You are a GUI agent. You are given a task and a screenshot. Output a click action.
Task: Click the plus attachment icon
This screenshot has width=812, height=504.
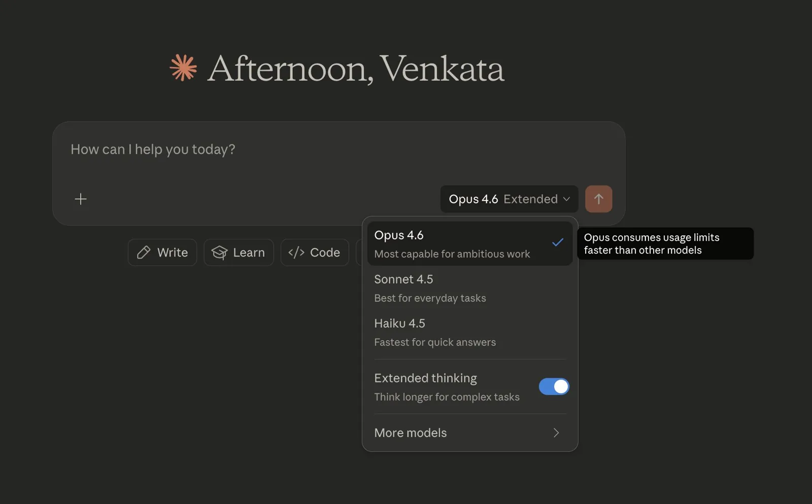[x=81, y=199]
